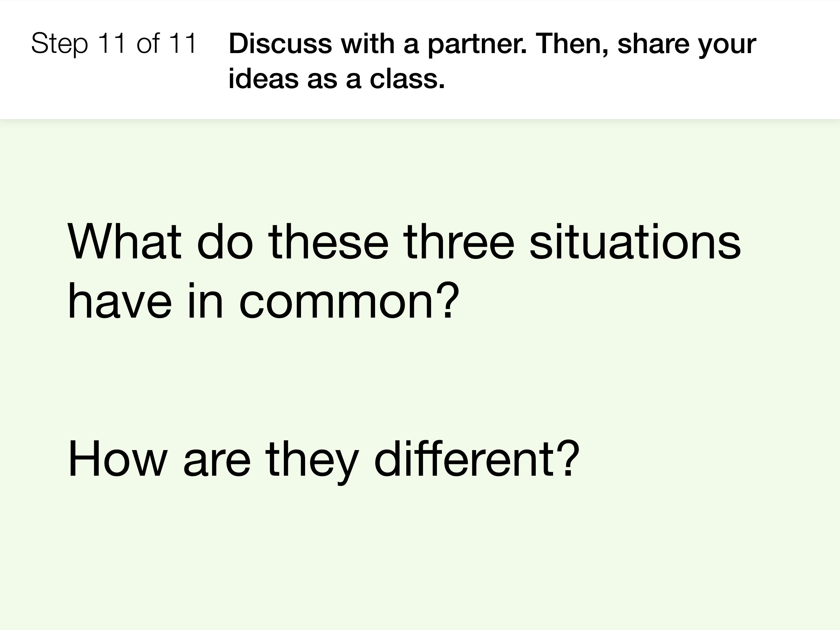Screen dimensions: 840x630
Task: Click the word 'What' starting the first question
Action: point(124,242)
